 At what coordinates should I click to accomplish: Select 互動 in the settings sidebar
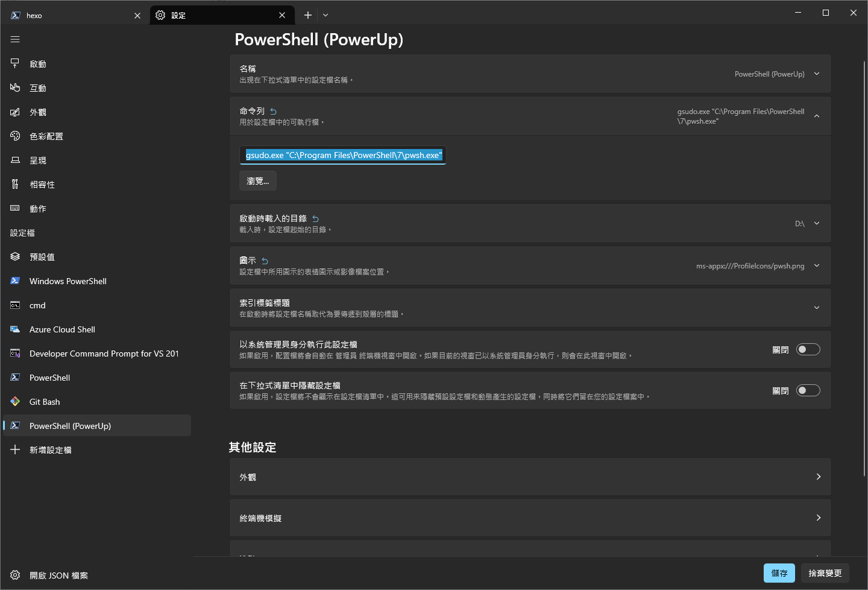97,87
